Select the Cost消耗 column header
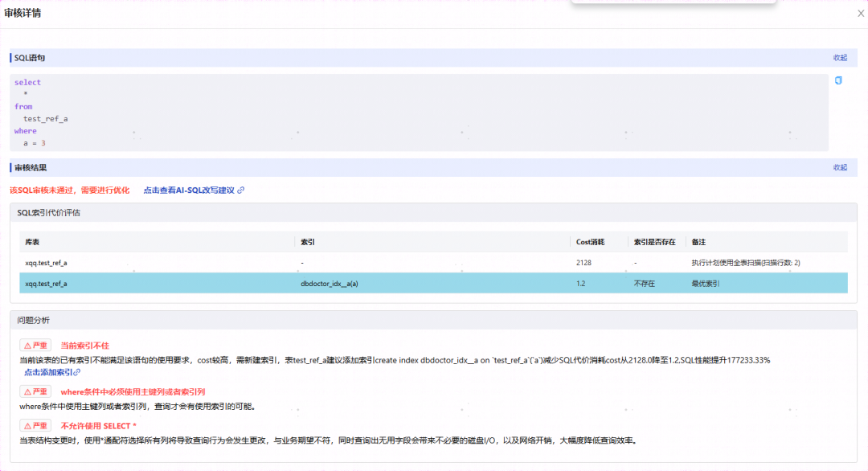The height and width of the screenshot is (471, 868). tap(590, 242)
